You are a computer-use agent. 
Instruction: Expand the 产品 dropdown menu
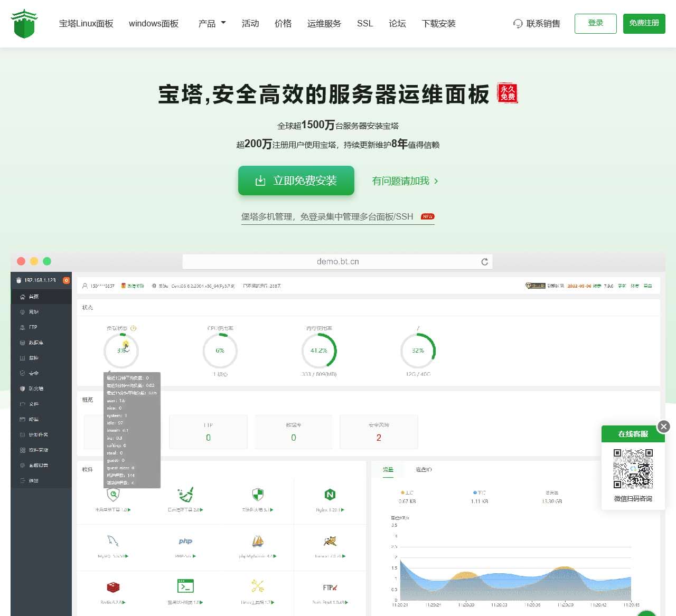point(212,23)
